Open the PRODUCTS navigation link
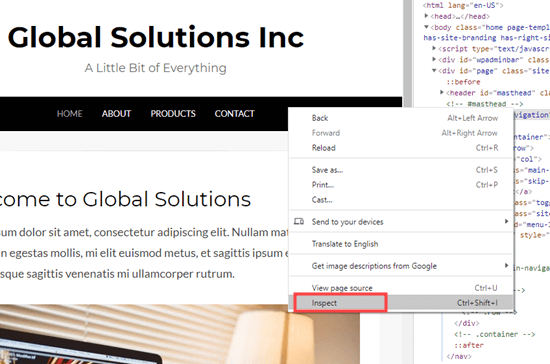550x364 pixels. click(173, 114)
